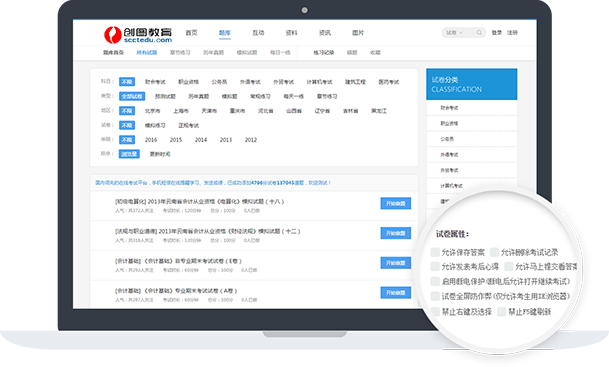Filter by year 2016
Image resolution: width=609 pixels, height=367 pixels.
[151, 140]
